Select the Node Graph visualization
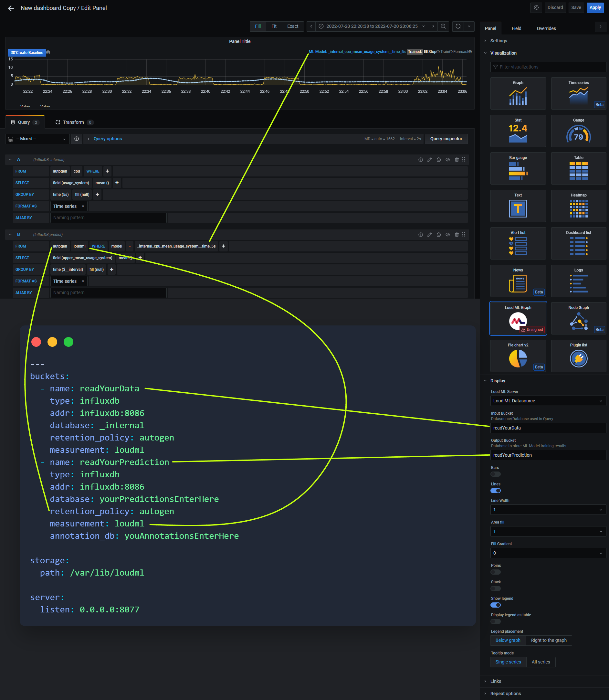This screenshot has width=609, height=700. coord(578,318)
